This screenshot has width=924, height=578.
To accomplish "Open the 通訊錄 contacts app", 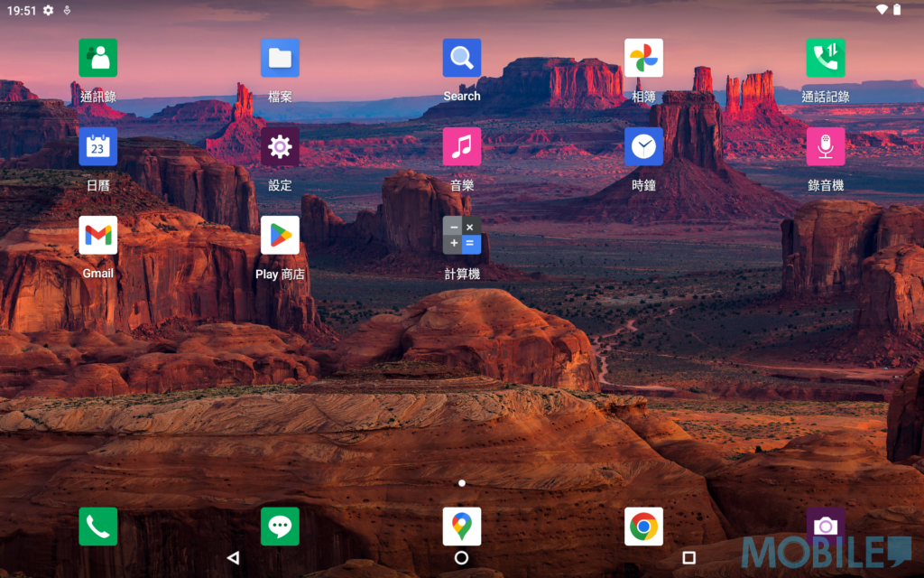I will tap(97, 58).
